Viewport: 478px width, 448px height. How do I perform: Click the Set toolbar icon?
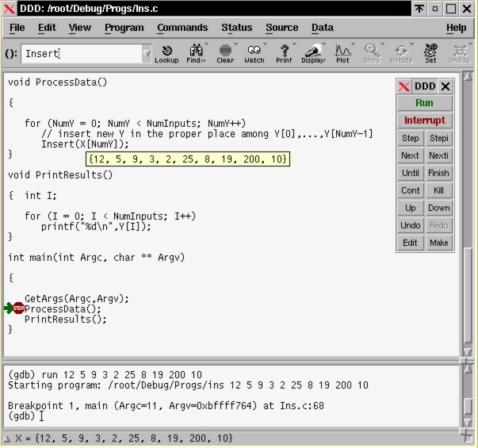click(x=430, y=53)
